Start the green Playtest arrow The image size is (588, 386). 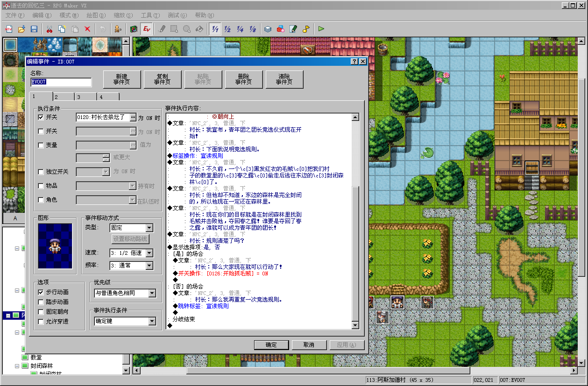pos(321,29)
